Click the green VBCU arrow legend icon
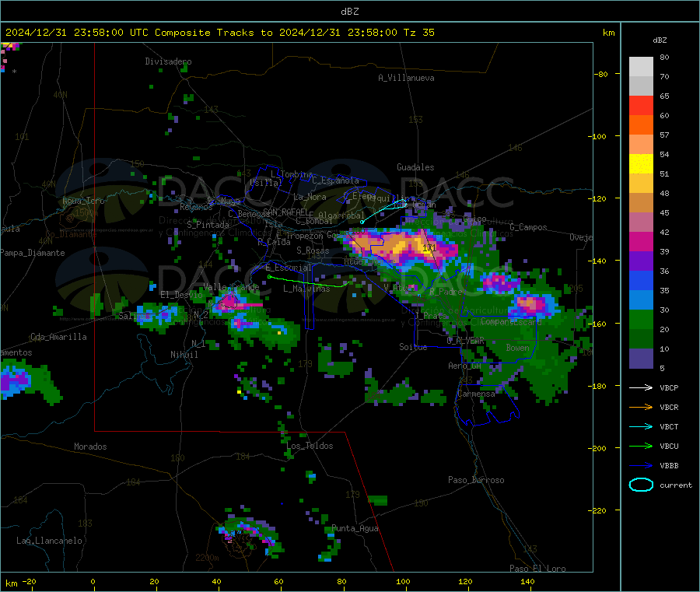Viewport: 700px width, 592px height. 641,446
